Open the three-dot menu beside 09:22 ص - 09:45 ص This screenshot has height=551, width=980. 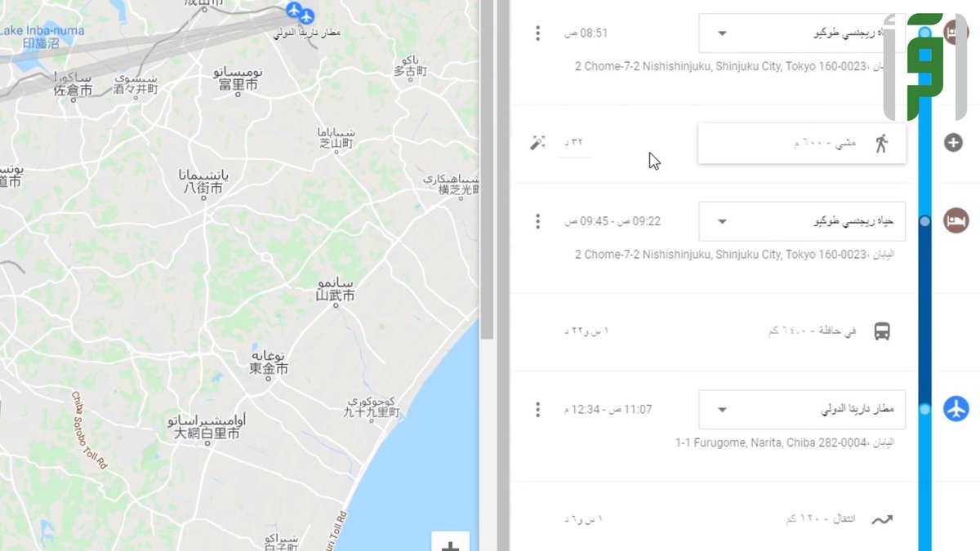point(537,221)
